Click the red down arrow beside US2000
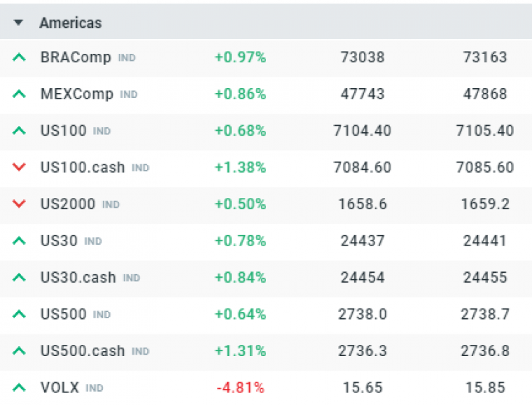The height and width of the screenshot is (405, 532). pos(19,204)
